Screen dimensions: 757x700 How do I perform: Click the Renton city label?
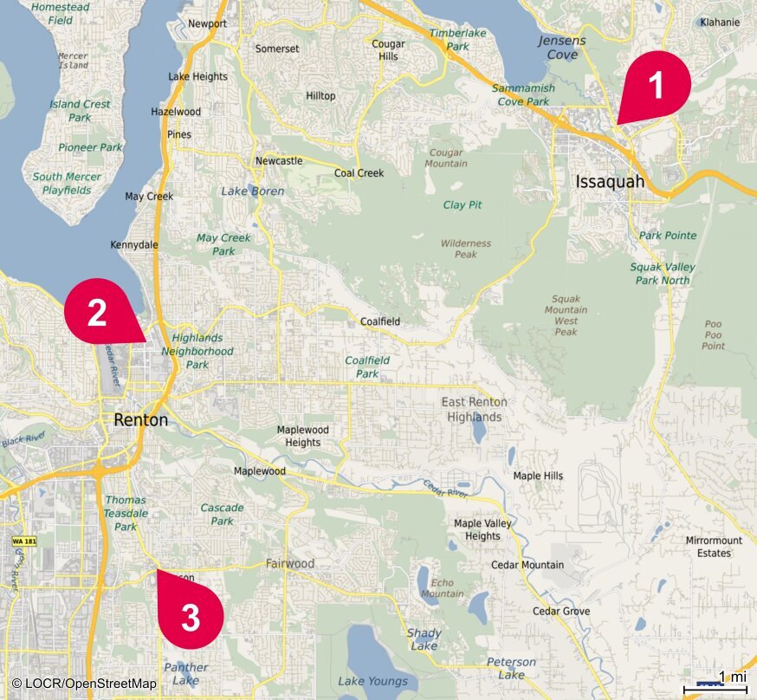(141, 420)
